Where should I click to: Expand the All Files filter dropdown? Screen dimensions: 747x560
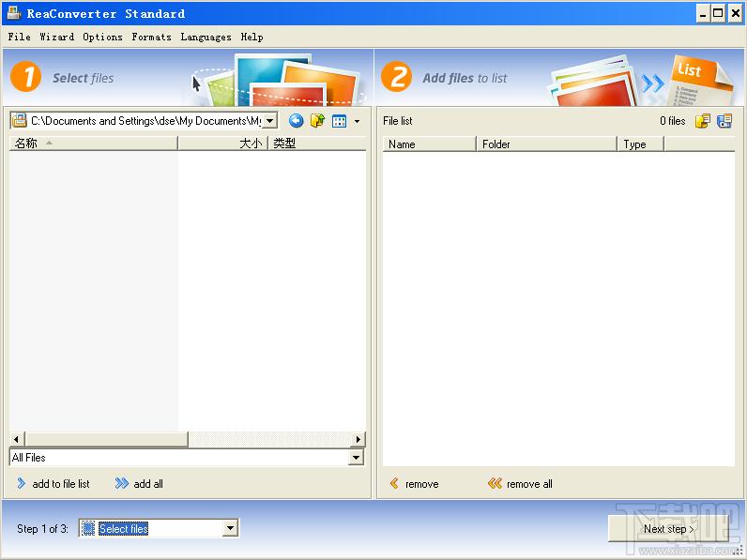(356, 458)
